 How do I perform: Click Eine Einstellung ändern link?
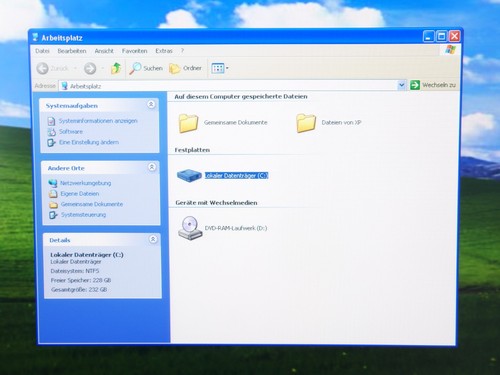pos(89,142)
